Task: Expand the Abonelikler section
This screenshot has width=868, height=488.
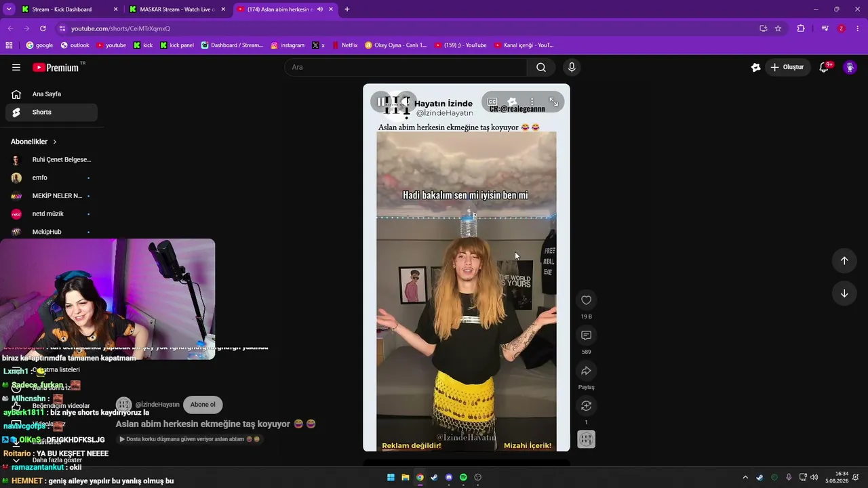Action: click(x=34, y=142)
